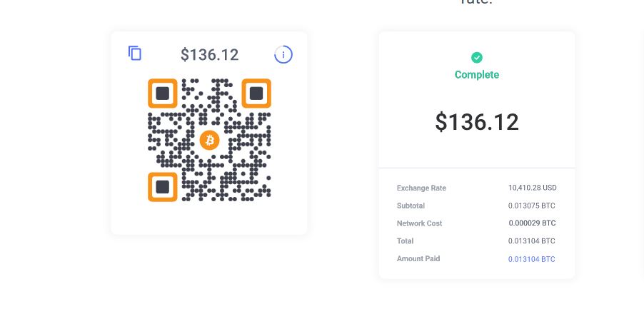Click the 10,410.28 USD exchange rate value

click(533, 188)
